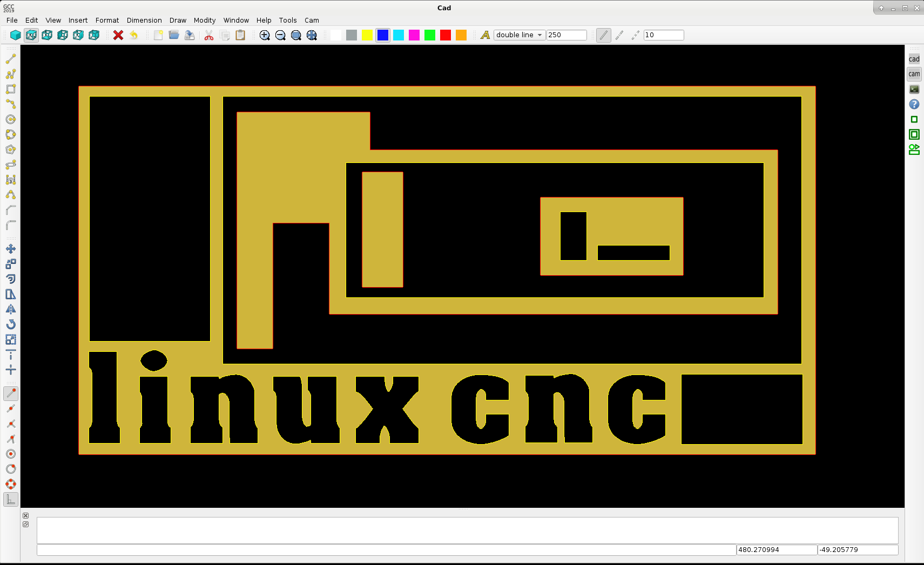Viewport: 924px width, 565px height.
Task: Click the blue help question icon
Action: point(914,104)
